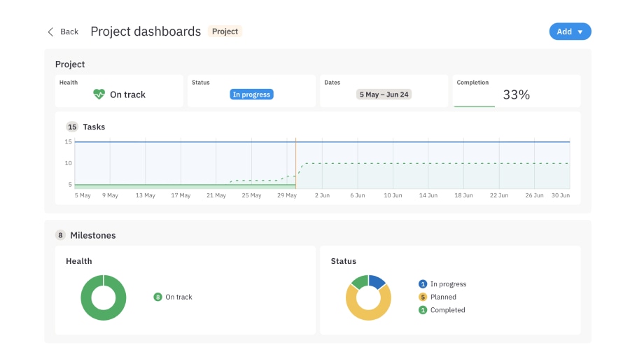Click the Health card label in Project section

click(x=69, y=83)
